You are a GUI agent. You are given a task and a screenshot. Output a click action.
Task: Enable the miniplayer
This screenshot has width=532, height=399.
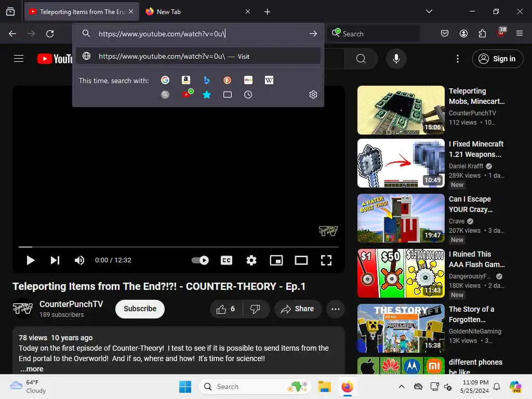coord(276,260)
